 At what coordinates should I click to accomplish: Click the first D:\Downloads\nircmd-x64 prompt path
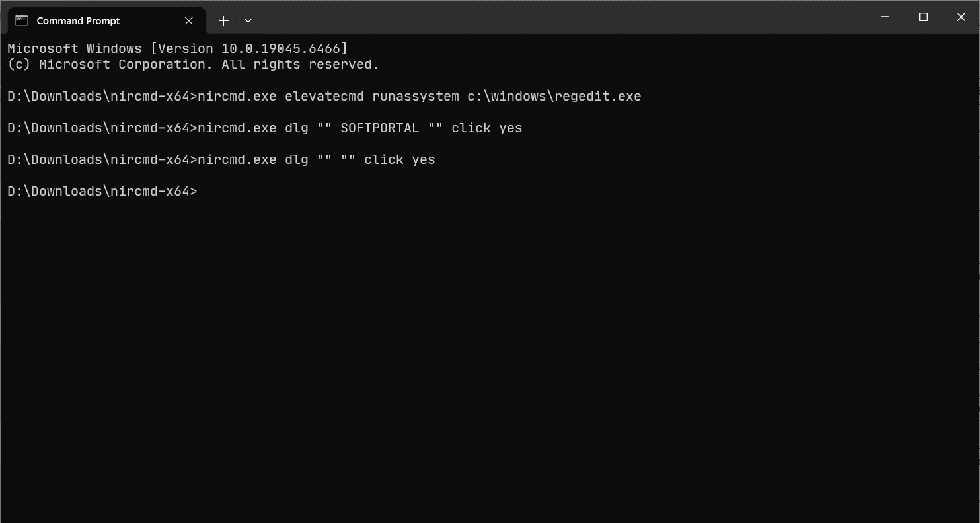[98, 97]
